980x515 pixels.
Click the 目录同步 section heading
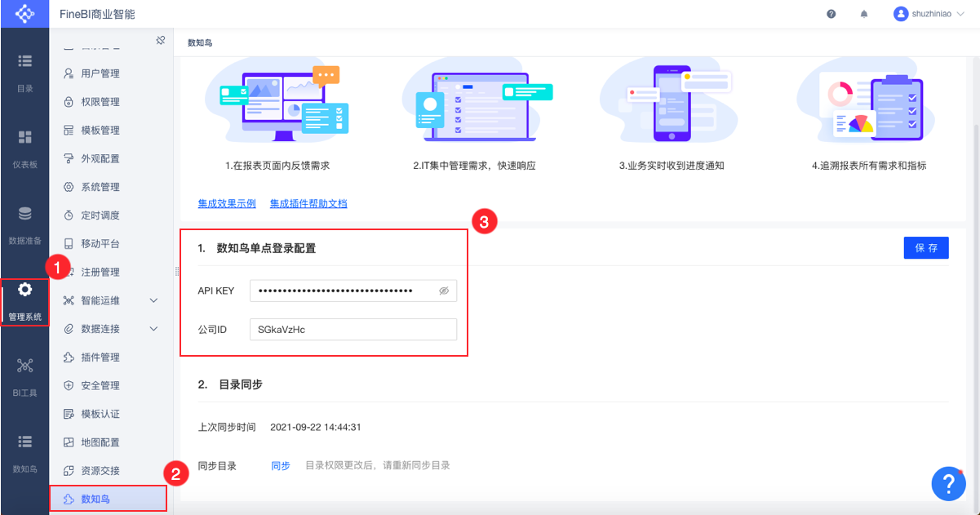click(x=241, y=384)
